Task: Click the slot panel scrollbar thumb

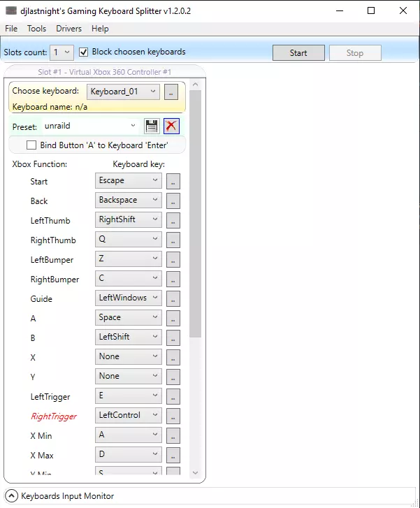Action: [x=195, y=214]
